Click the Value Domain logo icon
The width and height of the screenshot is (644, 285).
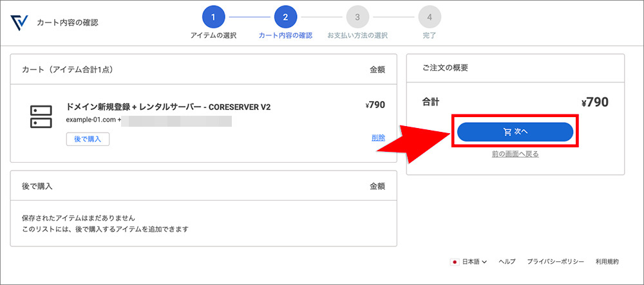[19, 23]
